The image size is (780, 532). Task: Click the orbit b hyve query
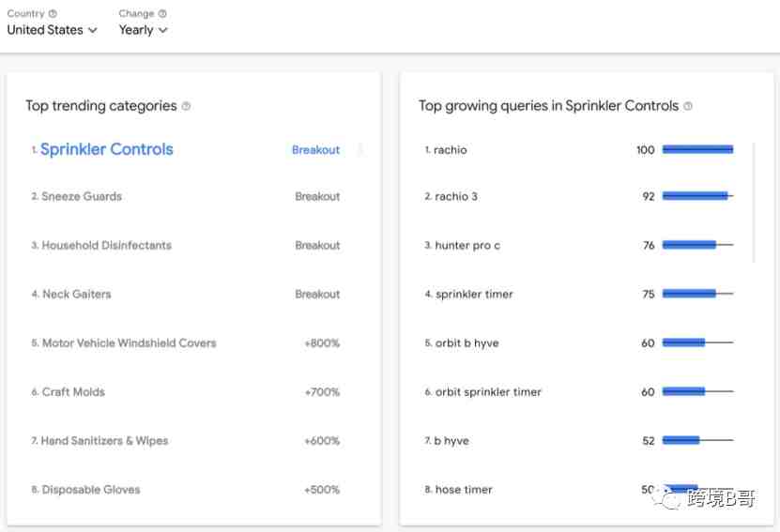click(467, 343)
